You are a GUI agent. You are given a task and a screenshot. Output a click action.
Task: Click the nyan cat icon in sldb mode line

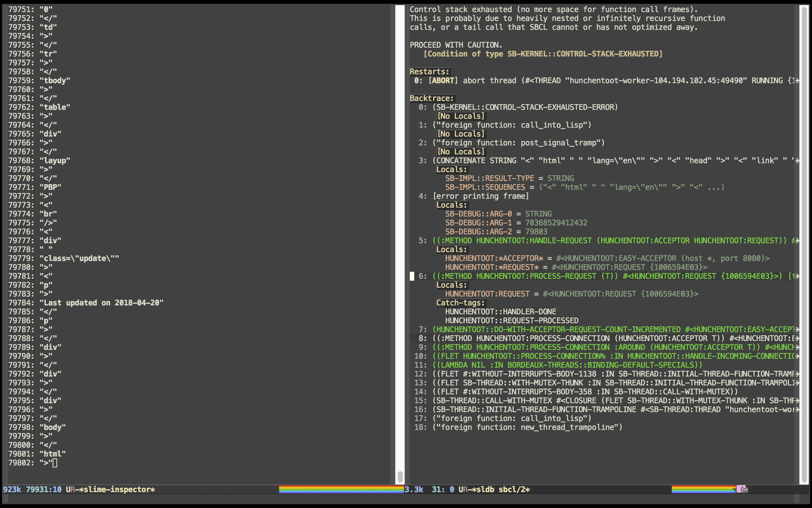pyautogui.click(x=742, y=489)
